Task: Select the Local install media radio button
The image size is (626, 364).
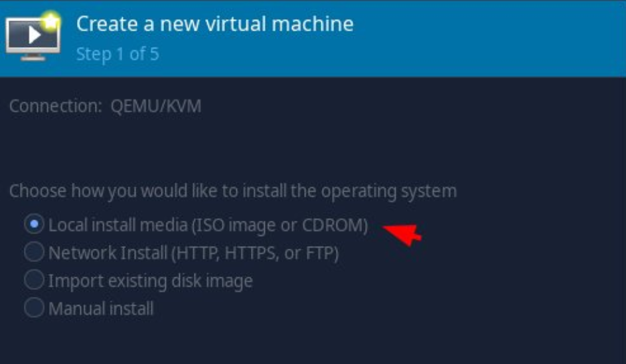Action: (x=34, y=225)
